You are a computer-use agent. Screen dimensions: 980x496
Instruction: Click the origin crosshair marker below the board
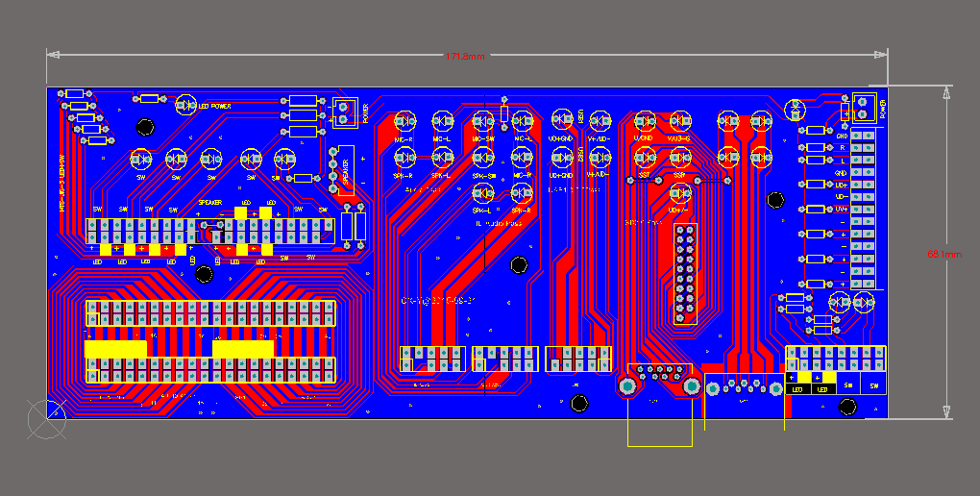(x=47, y=419)
